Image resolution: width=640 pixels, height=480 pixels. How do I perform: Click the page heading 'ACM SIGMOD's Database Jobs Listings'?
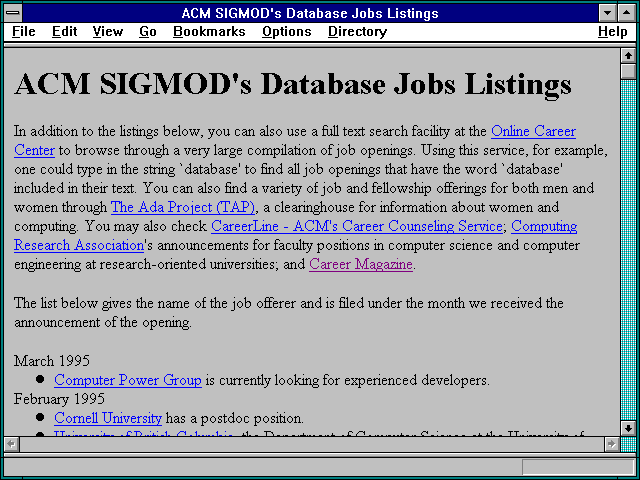[293, 84]
